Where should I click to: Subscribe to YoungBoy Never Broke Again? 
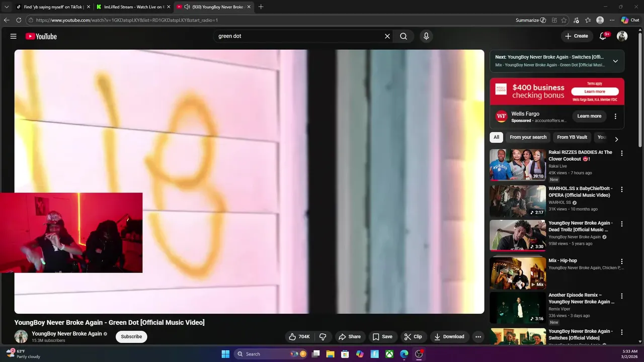pyautogui.click(x=131, y=337)
